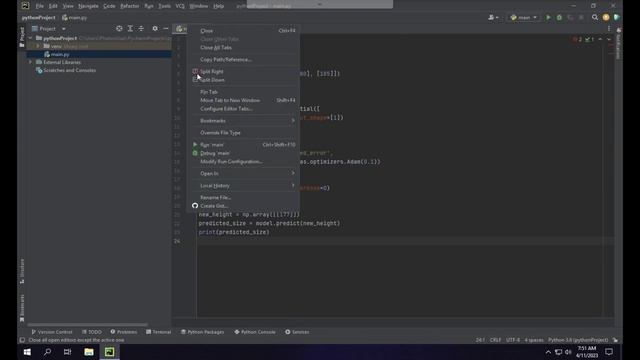Open the editor tabs options menu
Image resolution: width=640 pixels, height=360 pixels.
coord(609,29)
